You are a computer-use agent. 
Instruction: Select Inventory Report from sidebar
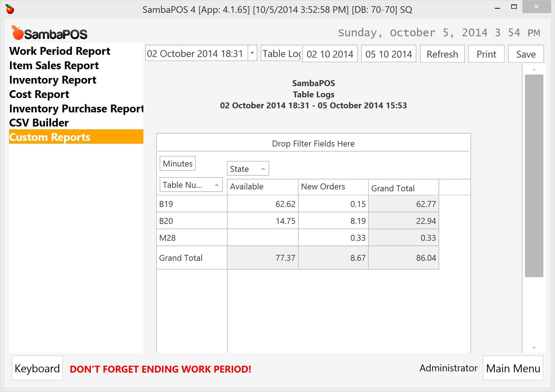[x=53, y=80]
